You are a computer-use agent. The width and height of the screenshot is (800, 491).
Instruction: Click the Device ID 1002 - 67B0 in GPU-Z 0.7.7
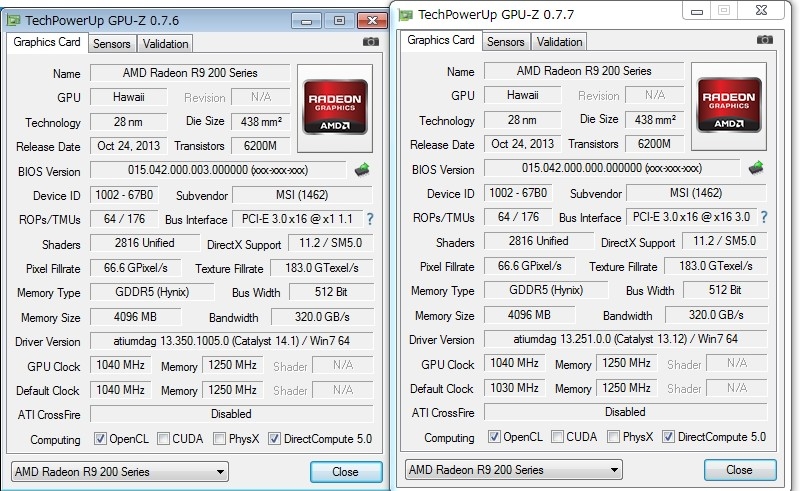tap(518, 193)
